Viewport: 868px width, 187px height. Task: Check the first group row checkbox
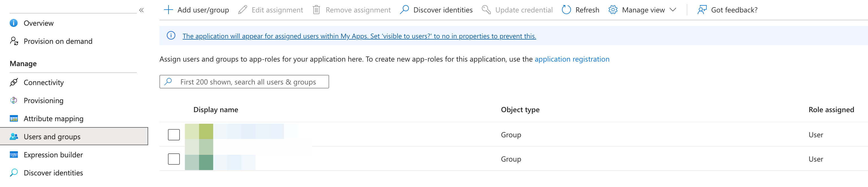point(174,135)
